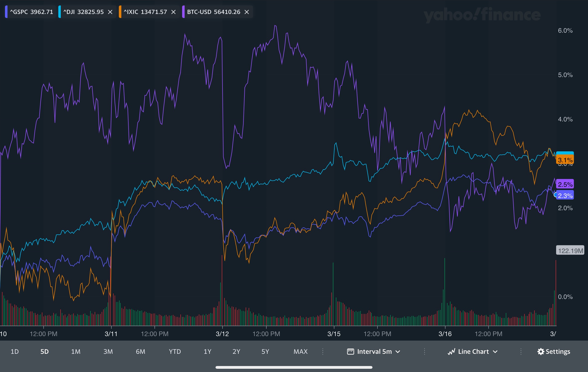Remove the ^IXIC comparison with X

(174, 12)
